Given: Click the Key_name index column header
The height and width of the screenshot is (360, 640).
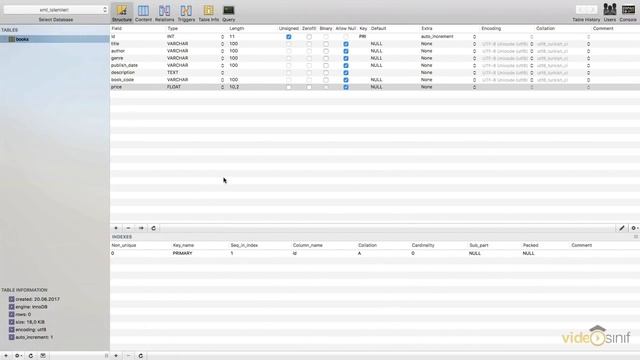Looking at the screenshot, I should point(183,245).
